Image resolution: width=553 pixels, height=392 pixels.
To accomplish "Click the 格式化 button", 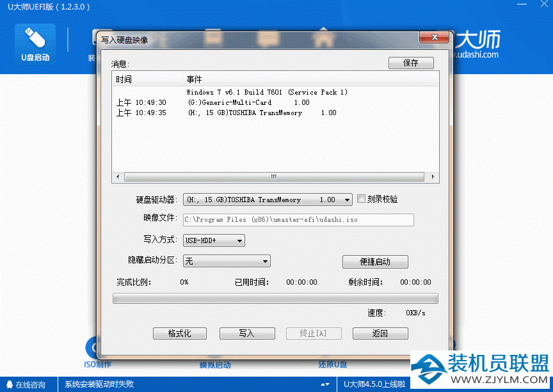I will (179, 333).
